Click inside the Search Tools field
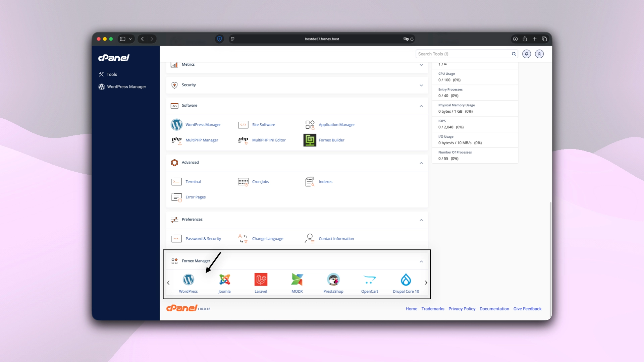The height and width of the screenshot is (362, 644). tap(463, 54)
